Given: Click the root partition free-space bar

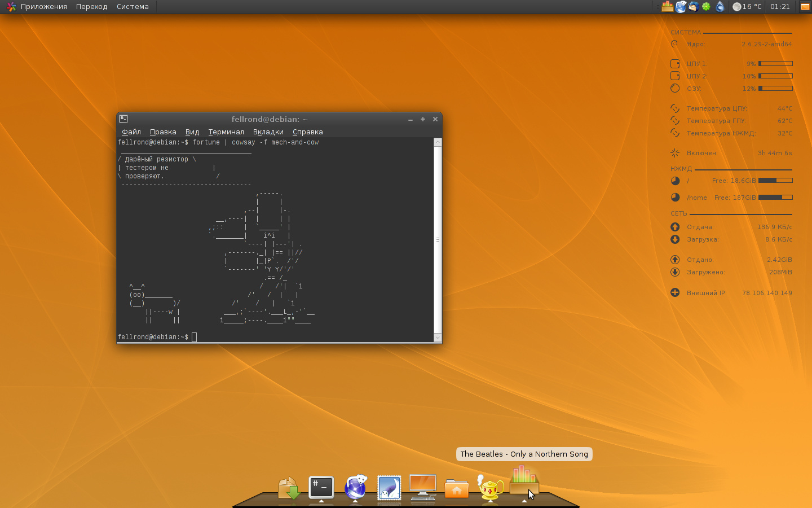Looking at the screenshot, I should (775, 180).
